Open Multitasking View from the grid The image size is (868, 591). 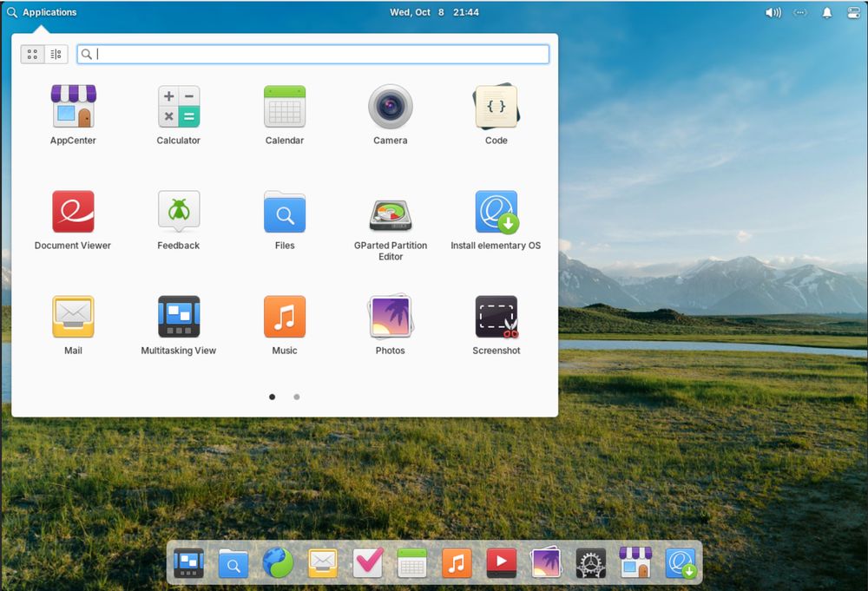178,325
